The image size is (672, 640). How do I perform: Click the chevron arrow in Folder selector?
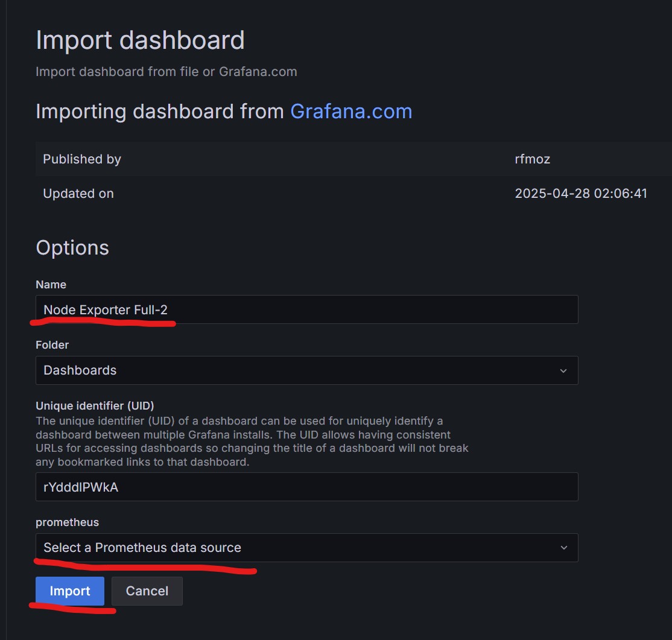[563, 370]
